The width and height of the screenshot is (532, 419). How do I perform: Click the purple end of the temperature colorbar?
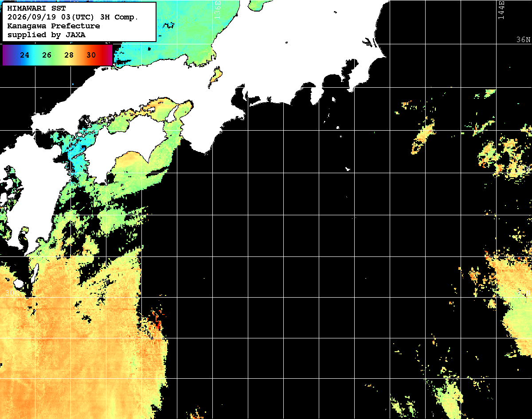click(x=7, y=55)
